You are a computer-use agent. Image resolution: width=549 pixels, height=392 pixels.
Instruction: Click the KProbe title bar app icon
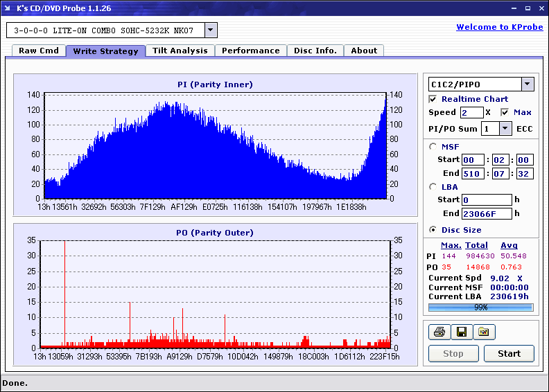pos(8,8)
